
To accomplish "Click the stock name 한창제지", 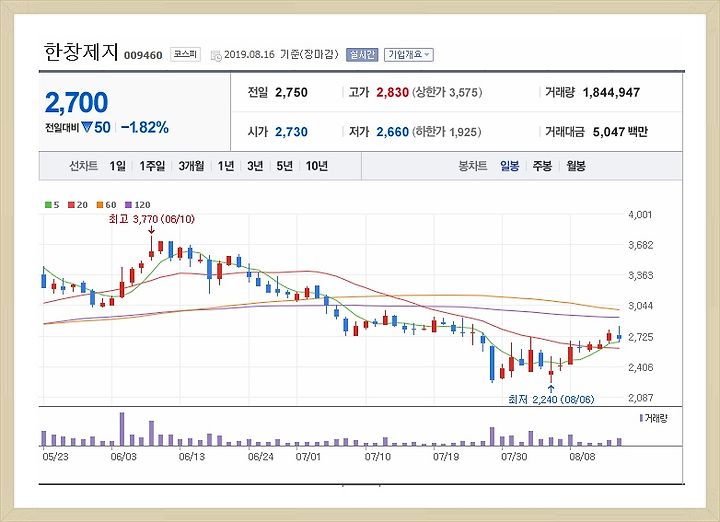I will coord(81,52).
